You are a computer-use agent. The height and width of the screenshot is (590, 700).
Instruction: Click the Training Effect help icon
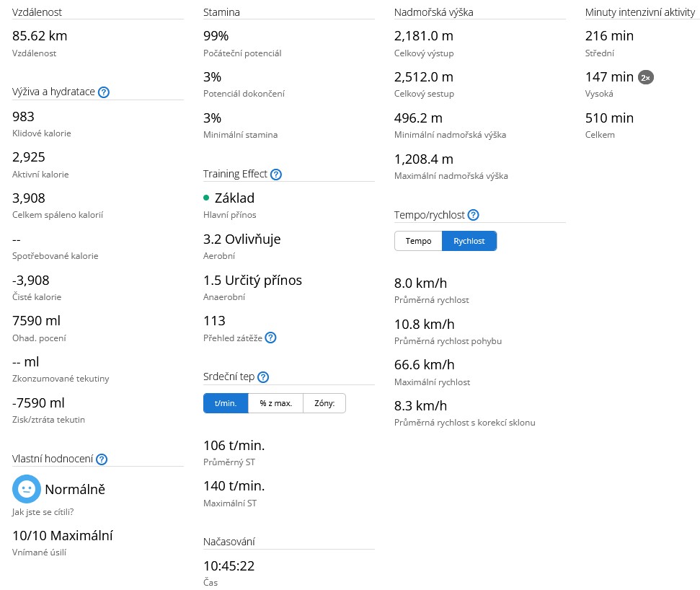tap(275, 175)
